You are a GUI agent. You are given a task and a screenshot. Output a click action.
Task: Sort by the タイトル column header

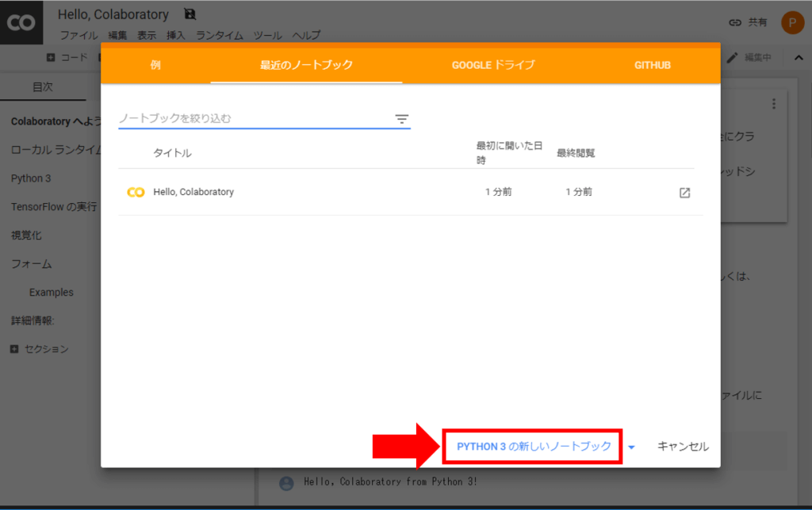click(172, 153)
